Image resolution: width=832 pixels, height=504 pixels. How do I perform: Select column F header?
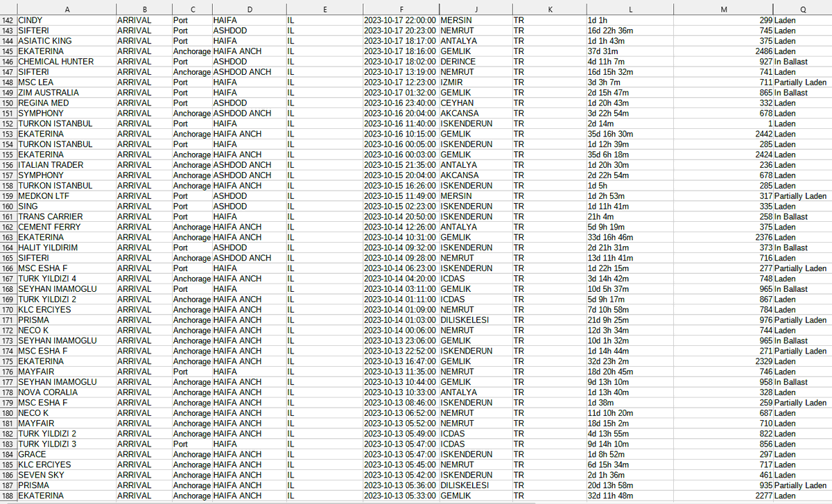pyautogui.click(x=401, y=9)
